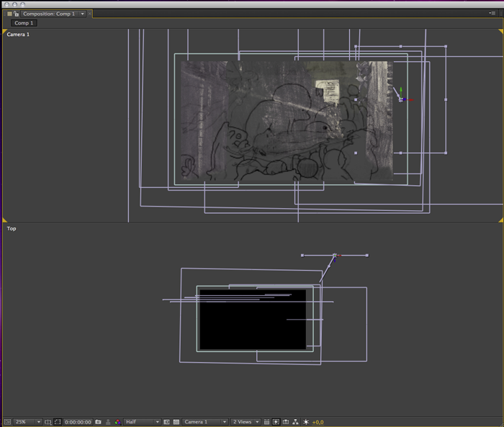Close the Composition: Comp 1 tab
504x427 pixels.
point(90,14)
